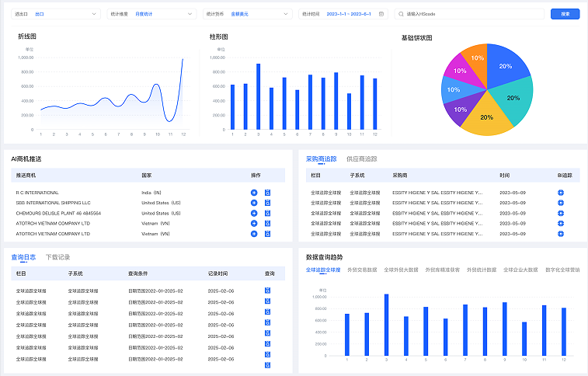
Task: Open the calendar icon in 统计时间 field
Action: tap(381, 14)
